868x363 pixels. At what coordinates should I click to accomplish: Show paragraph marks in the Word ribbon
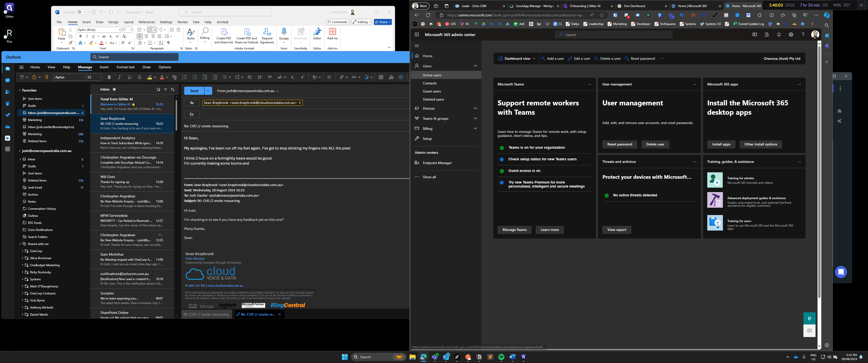point(169,43)
